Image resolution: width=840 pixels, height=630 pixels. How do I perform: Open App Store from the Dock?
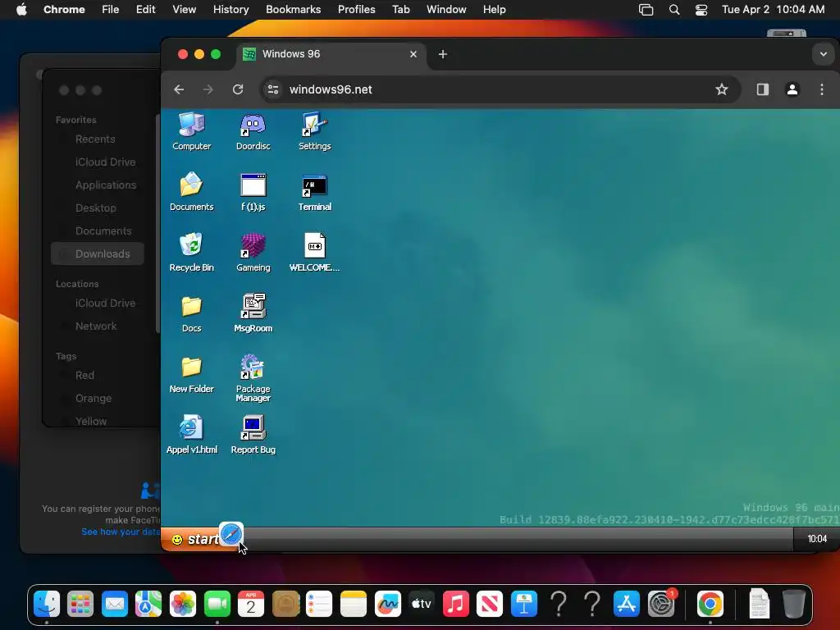626,605
